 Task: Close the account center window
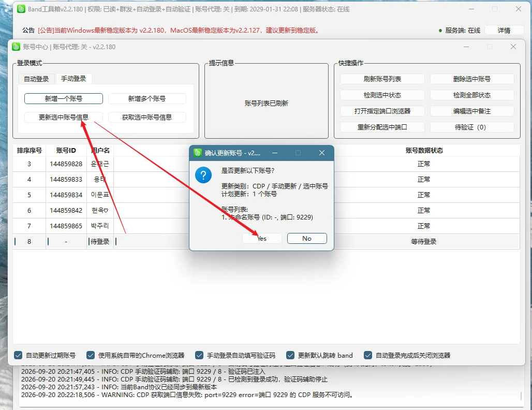pyautogui.click(x=513, y=47)
